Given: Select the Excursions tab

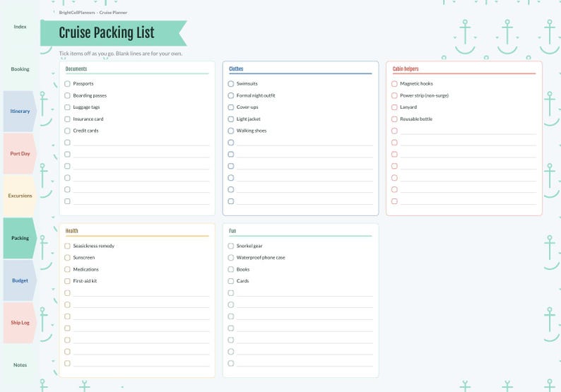Looking at the screenshot, I should coord(20,196).
